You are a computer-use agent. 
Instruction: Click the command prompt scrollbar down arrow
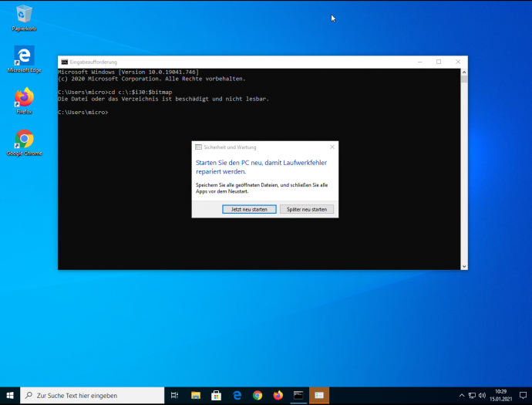click(x=464, y=266)
